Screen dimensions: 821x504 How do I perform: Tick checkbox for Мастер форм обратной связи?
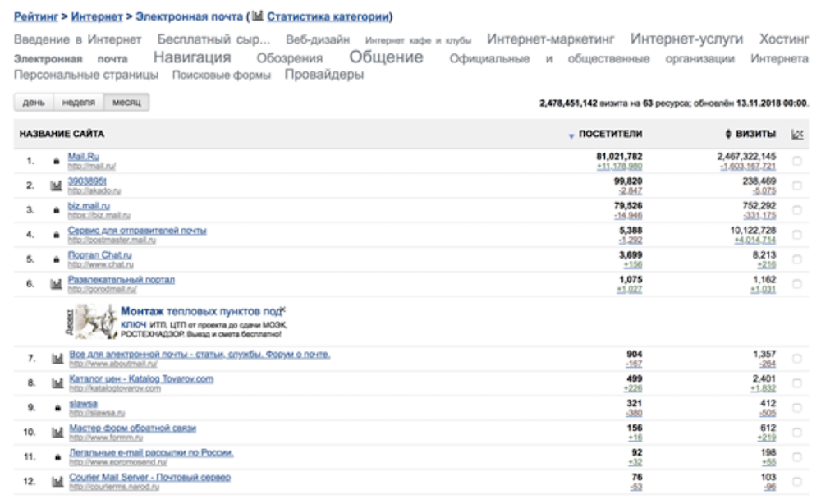pos(797,433)
